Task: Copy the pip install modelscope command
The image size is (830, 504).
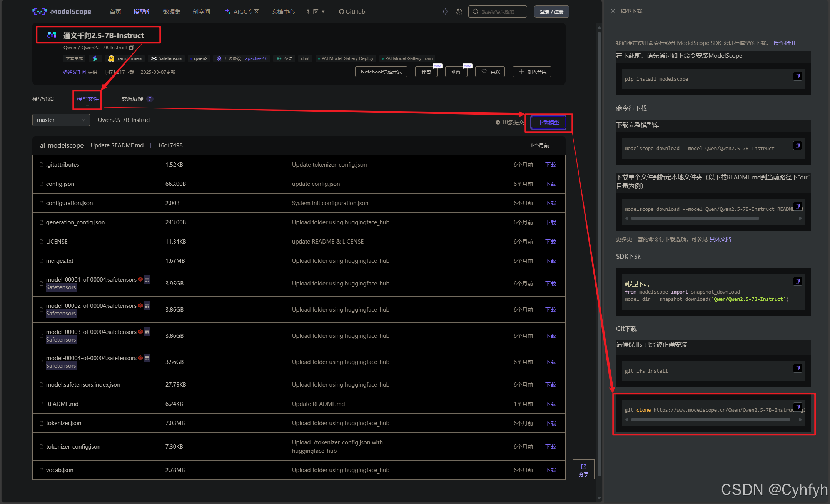Action: (798, 76)
